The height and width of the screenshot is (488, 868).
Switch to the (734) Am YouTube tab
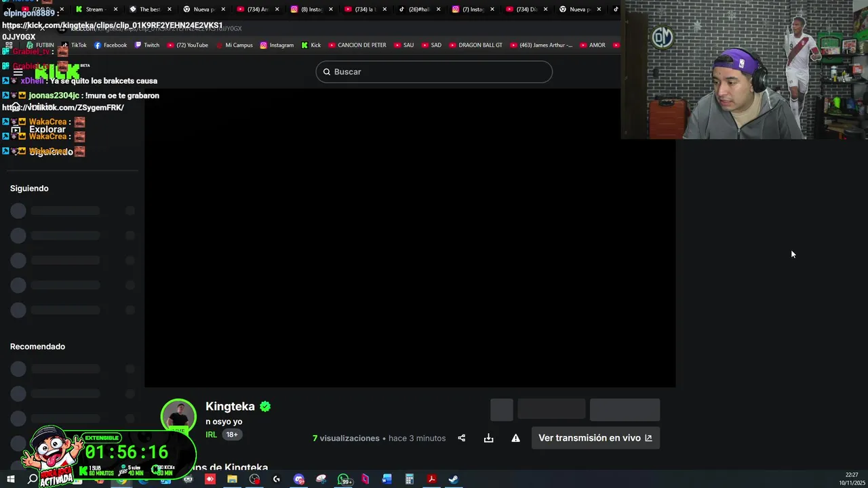(258, 9)
